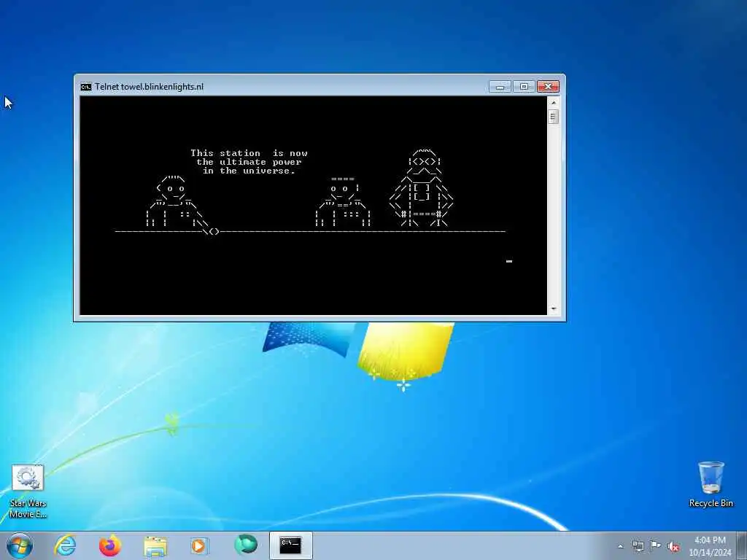Open the Telnet window system menu icon

coord(86,87)
